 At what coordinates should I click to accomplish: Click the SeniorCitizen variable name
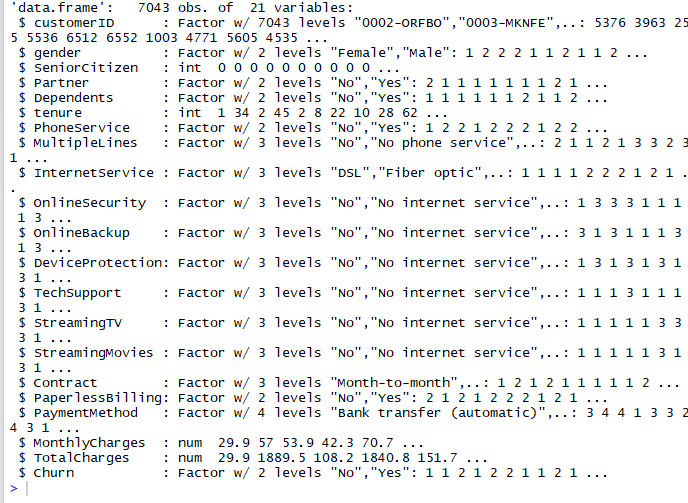click(x=86, y=68)
